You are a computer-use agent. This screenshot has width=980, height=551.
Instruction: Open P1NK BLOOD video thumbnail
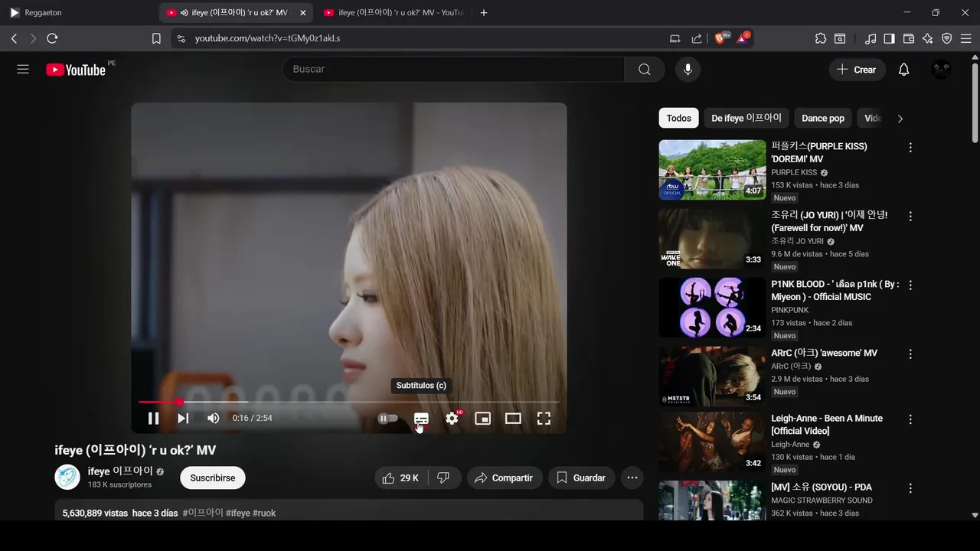coord(712,307)
